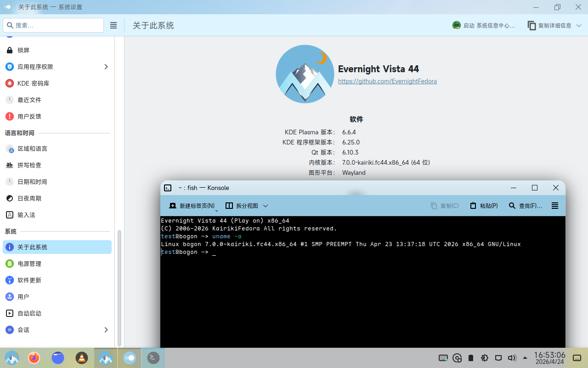Open VLC media player from taskbar
Image resolution: width=588 pixels, height=368 pixels.
(x=82, y=358)
